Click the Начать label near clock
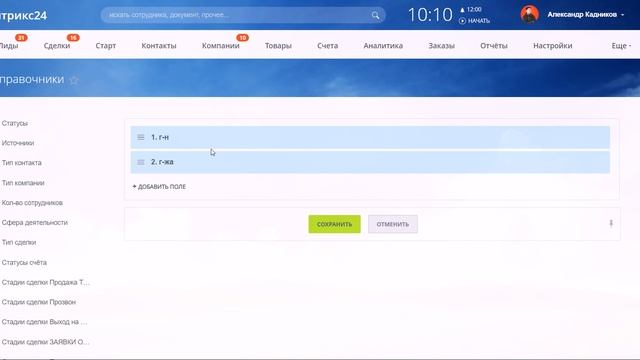640x360 pixels. pos(478,21)
